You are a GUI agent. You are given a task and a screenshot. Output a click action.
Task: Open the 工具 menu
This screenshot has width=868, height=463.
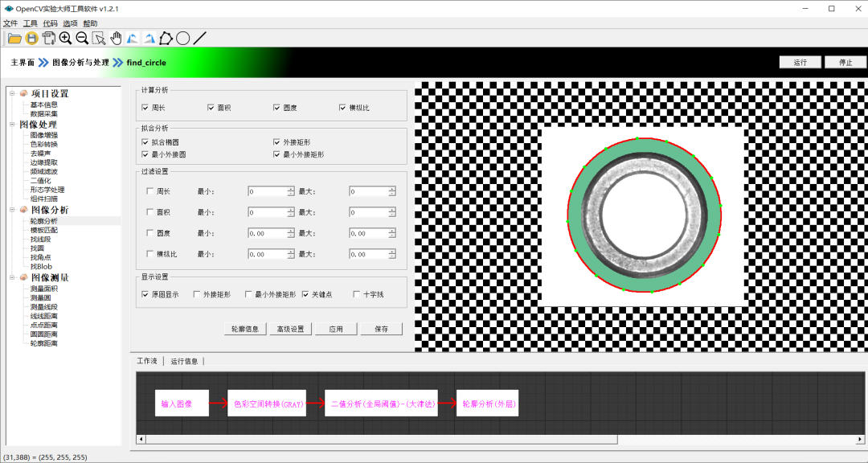click(x=31, y=23)
